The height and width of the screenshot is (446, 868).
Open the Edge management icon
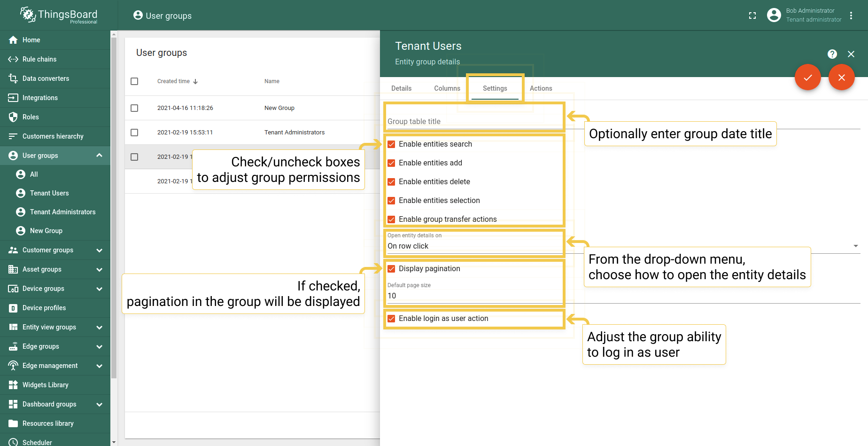tap(13, 366)
